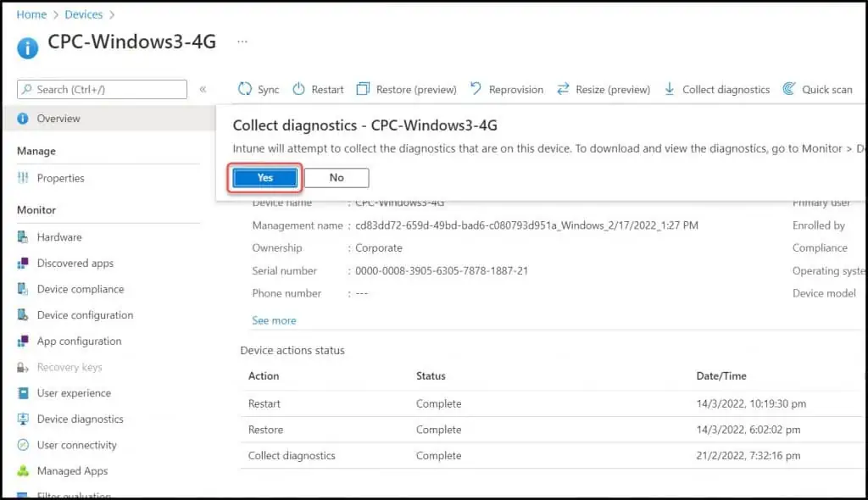Click the 14/3/2022, 10:19:30 pm timestamp
This screenshot has height=500, width=868.
coord(751,403)
